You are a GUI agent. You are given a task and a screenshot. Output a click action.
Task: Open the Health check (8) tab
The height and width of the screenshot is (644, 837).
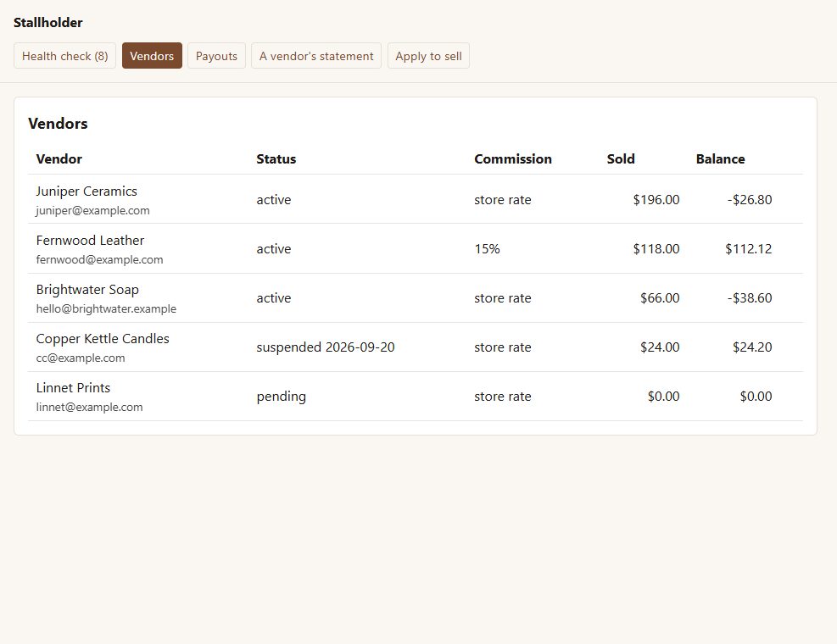64,56
